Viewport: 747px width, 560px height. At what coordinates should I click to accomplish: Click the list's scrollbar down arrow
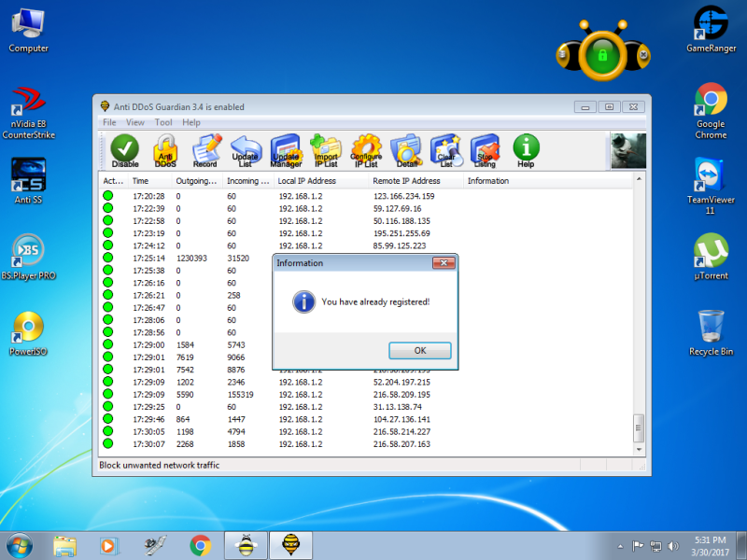coord(639,450)
